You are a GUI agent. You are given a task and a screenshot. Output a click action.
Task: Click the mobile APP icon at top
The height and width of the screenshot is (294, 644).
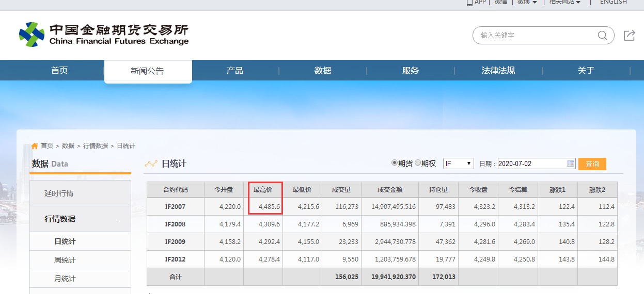coord(469,2)
